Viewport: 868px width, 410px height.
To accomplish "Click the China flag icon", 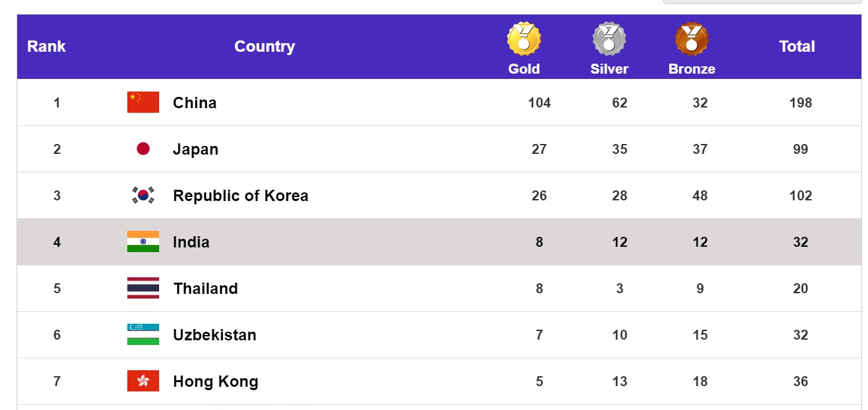I will coord(143,102).
